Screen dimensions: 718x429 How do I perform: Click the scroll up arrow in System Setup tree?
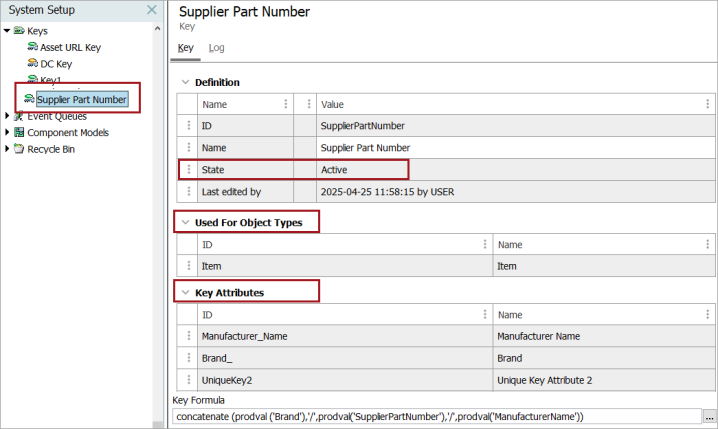(x=158, y=28)
